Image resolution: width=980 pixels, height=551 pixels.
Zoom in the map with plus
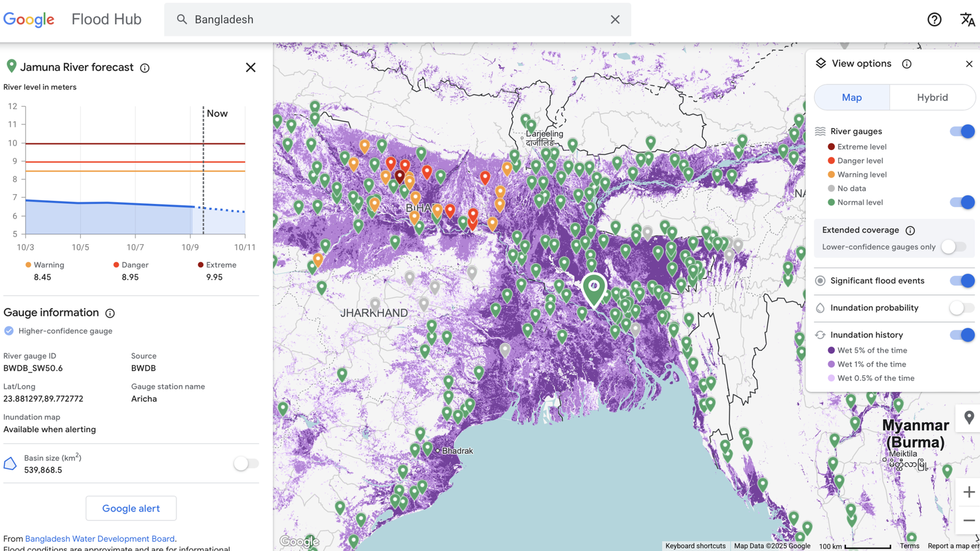click(968, 492)
